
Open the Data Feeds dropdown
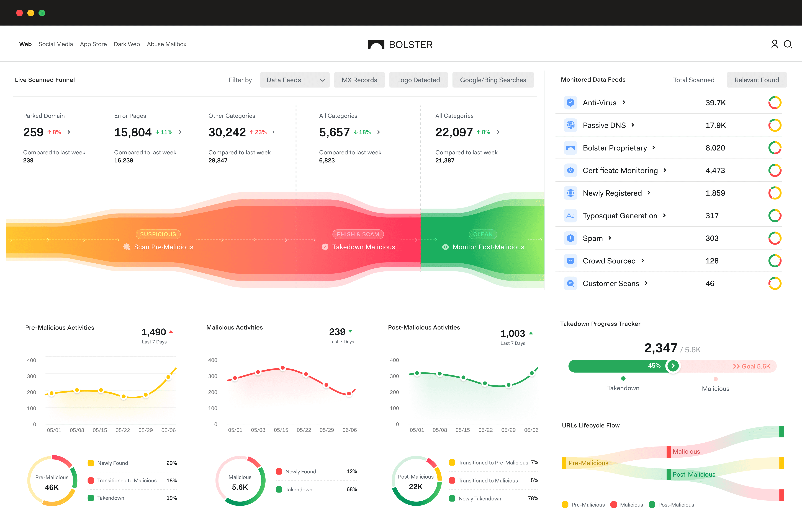[295, 80]
